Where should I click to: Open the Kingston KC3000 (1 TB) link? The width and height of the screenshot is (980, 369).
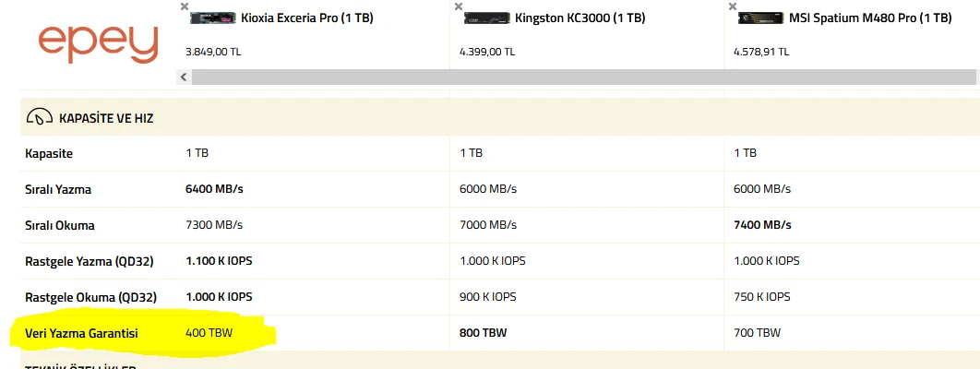[x=580, y=18]
